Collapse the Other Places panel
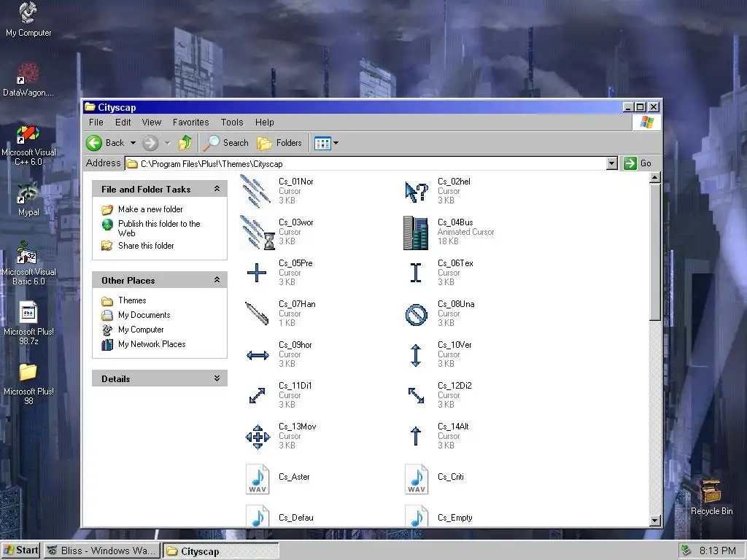 (217, 280)
